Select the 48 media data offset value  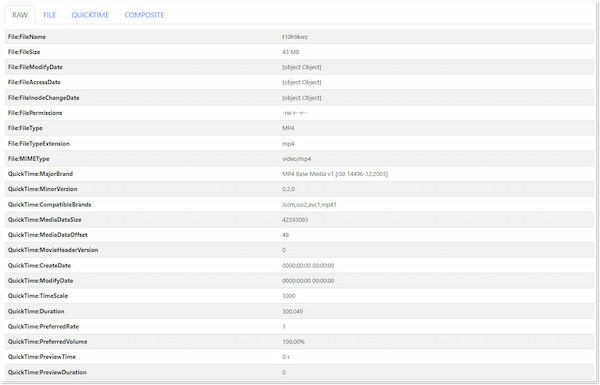[285, 235]
